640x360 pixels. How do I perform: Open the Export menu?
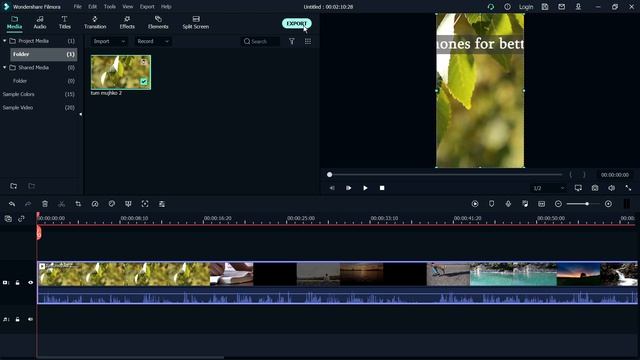[x=147, y=7]
